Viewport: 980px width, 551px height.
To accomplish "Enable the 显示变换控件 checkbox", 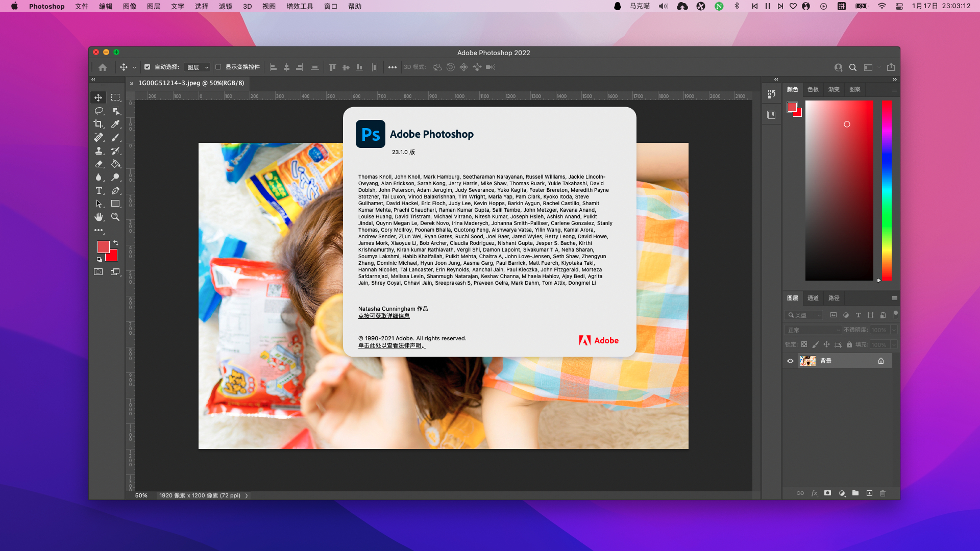I will point(218,67).
